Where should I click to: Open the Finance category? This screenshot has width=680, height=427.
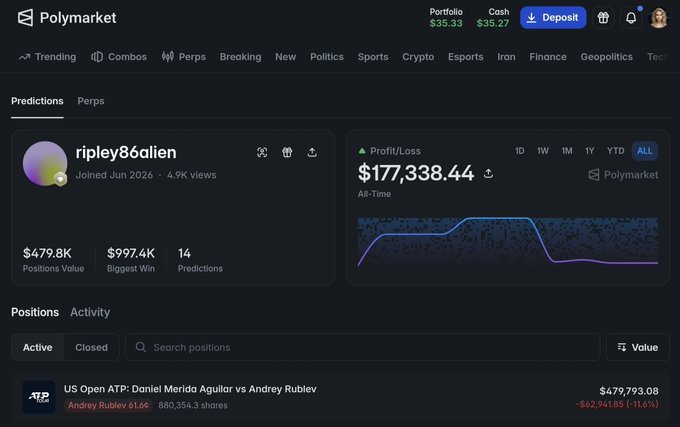pos(548,57)
